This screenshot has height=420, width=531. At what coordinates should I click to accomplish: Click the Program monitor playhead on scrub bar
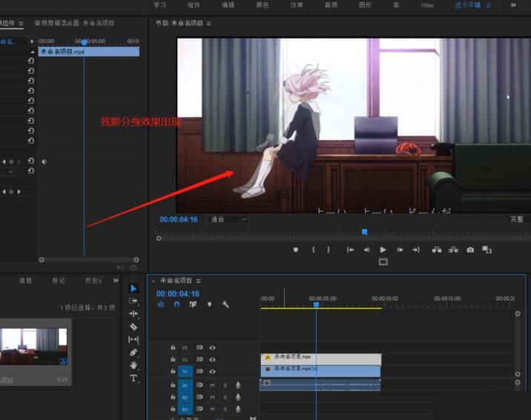364,232
